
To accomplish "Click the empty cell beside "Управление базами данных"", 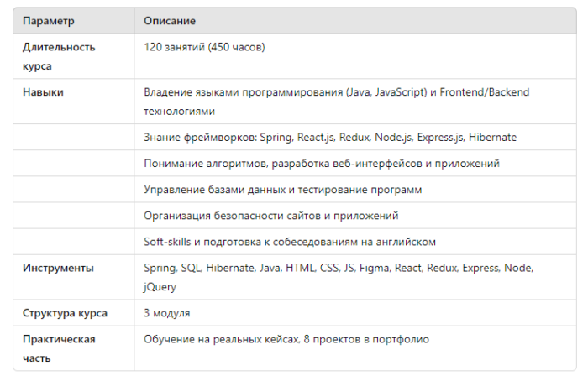I will tap(73, 190).
